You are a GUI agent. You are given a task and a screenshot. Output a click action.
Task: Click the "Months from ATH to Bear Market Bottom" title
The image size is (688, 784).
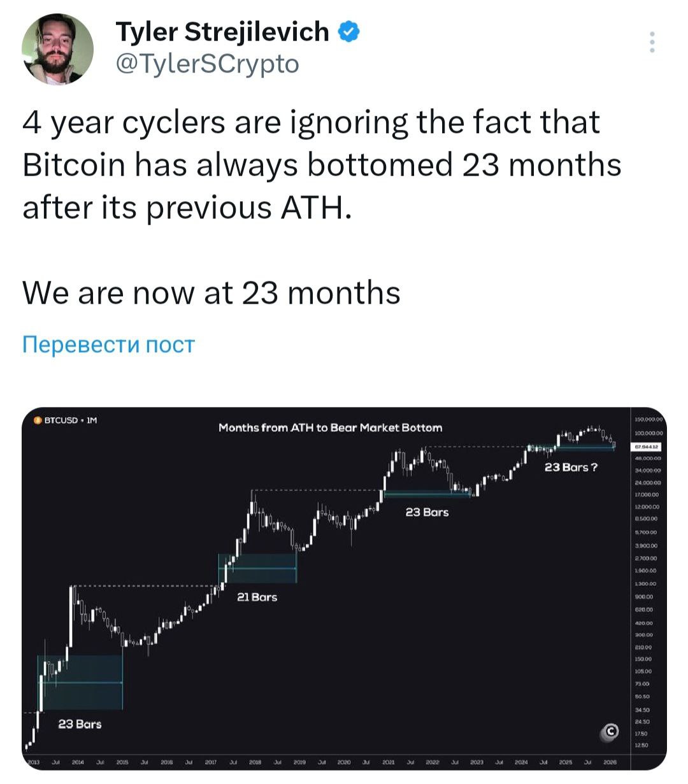pos(330,427)
